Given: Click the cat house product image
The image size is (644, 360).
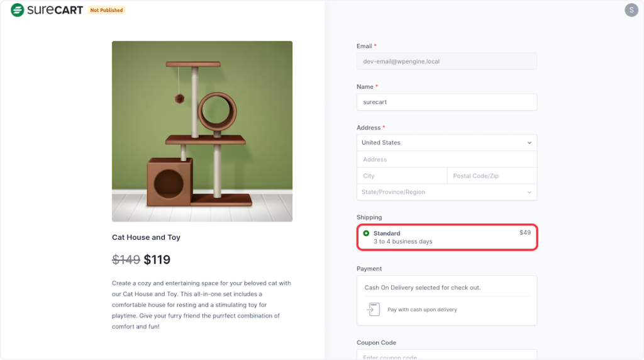Looking at the screenshot, I should pyautogui.click(x=202, y=131).
